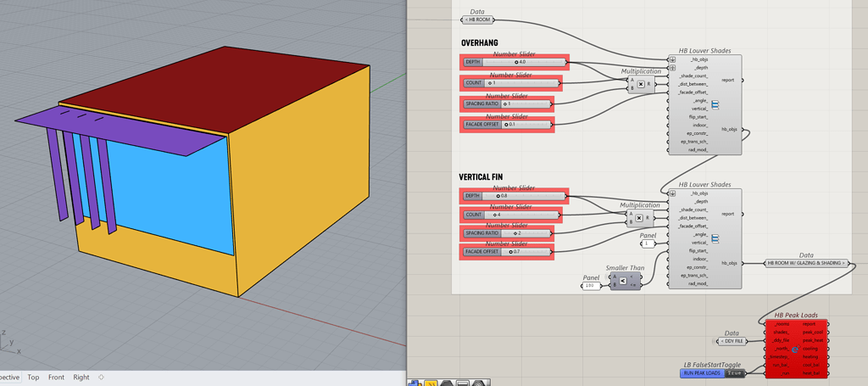This screenshot has height=386, width=868.
Task: Click the overhang DEPTH slider grip at 4.0
Action: click(x=516, y=62)
